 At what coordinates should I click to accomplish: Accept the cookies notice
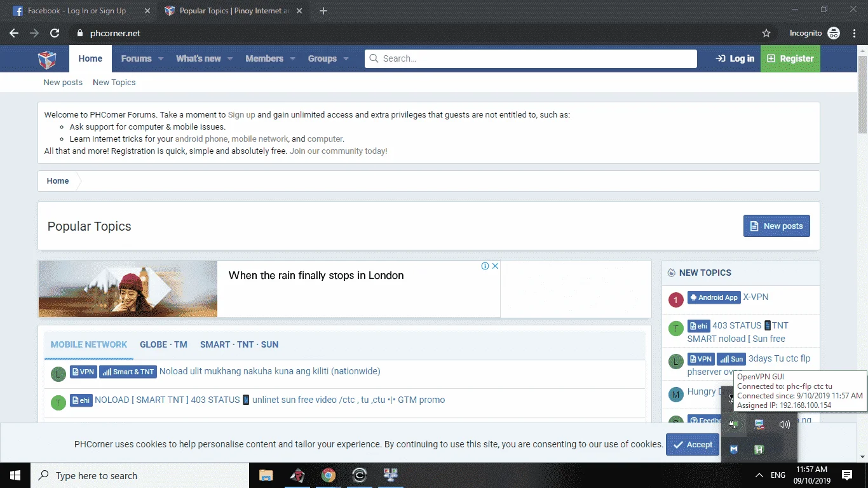pyautogui.click(x=693, y=444)
